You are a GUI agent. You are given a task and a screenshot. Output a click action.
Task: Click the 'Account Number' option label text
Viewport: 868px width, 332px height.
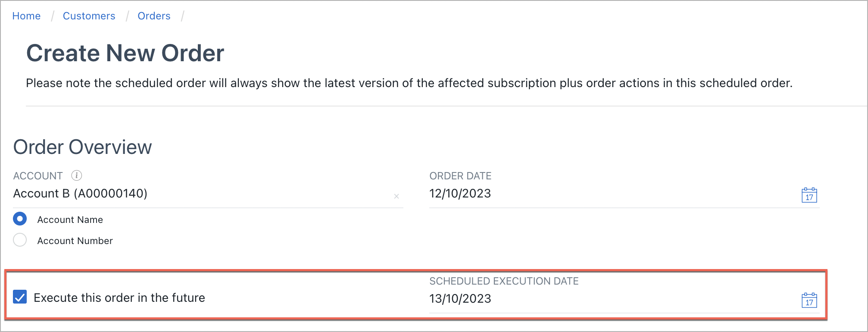point(75,241)
